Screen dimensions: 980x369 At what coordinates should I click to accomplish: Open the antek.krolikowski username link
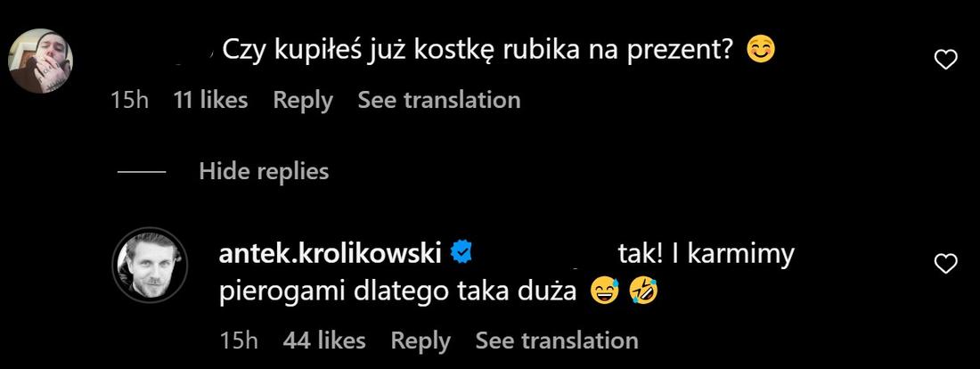click(x=331, y=254)
